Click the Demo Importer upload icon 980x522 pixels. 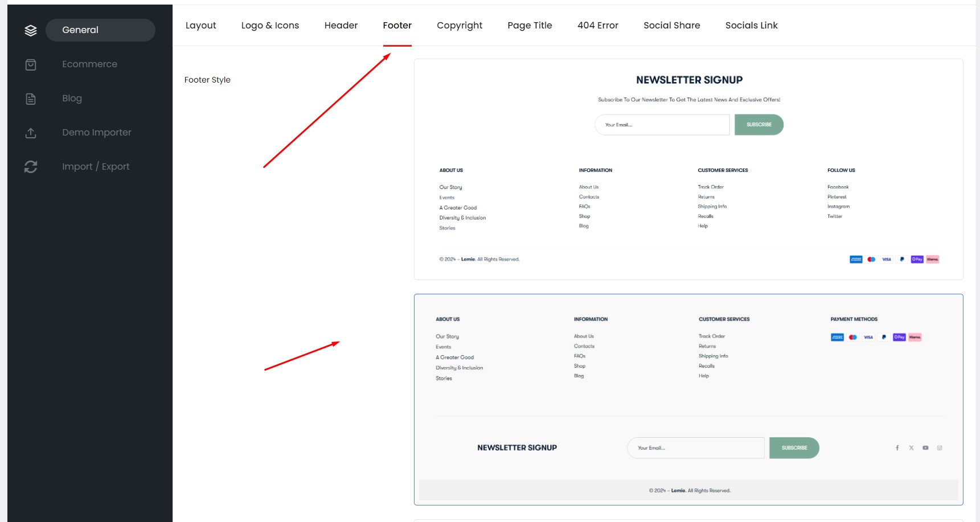tap(31, 133)
